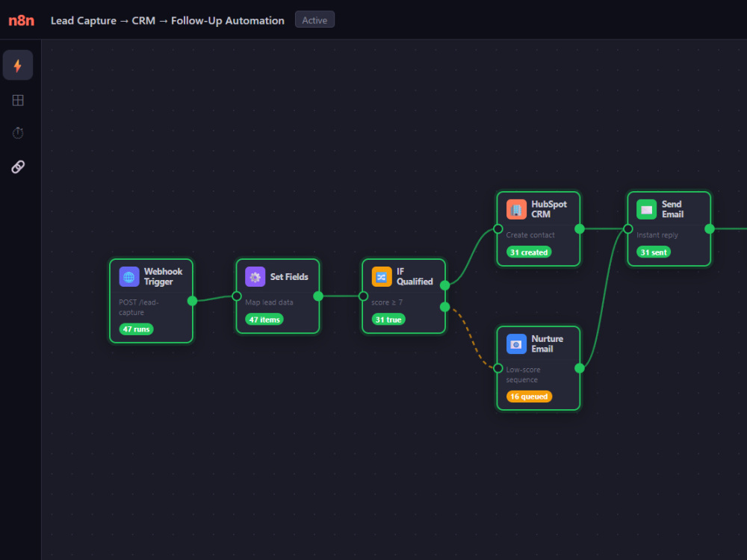Open the chain link credentials sidebar icon
747x560 pixels.
point(18,167)
